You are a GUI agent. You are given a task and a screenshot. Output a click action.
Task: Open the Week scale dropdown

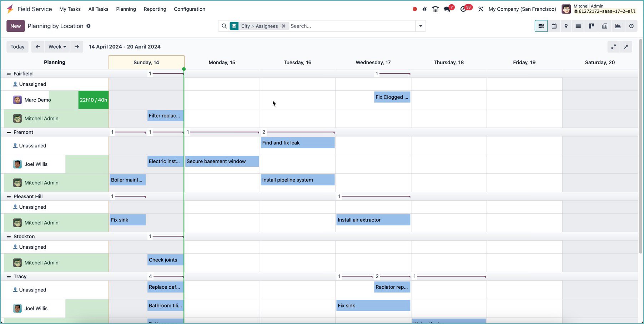tap(57, 47)
